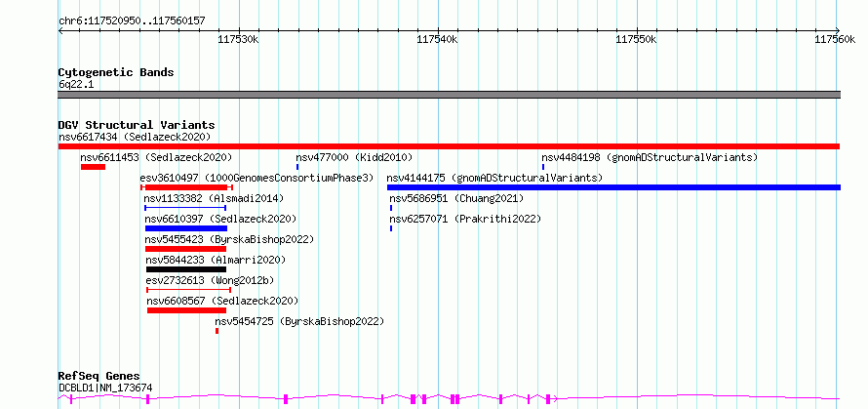Image resolution: width=868 pixels, height=409 pixels.
Task: Click the 117550k ruler position label
Action: point(636,40)
